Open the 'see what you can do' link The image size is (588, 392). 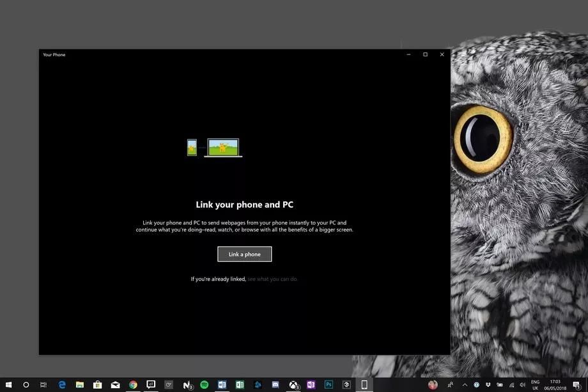point(272,279)
